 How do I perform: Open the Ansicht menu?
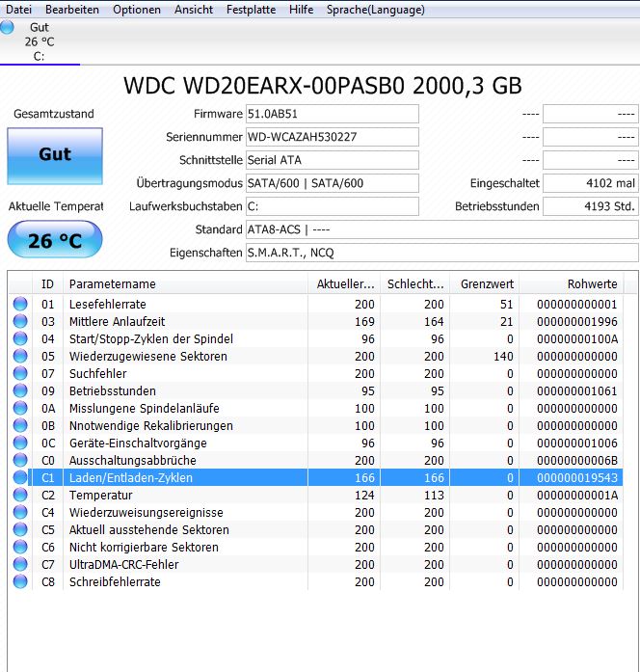click(x=193, y=9)
